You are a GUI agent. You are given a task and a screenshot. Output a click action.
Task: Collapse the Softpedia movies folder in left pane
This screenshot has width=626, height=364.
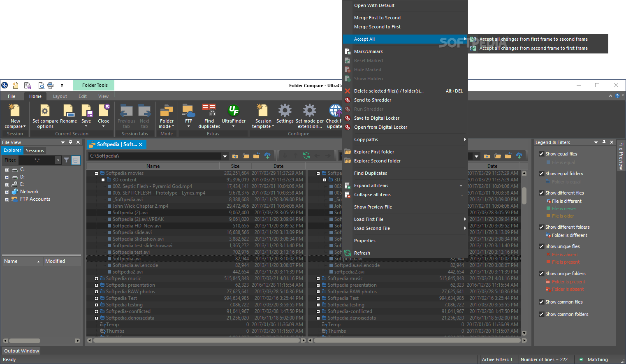tap(97, 173)
